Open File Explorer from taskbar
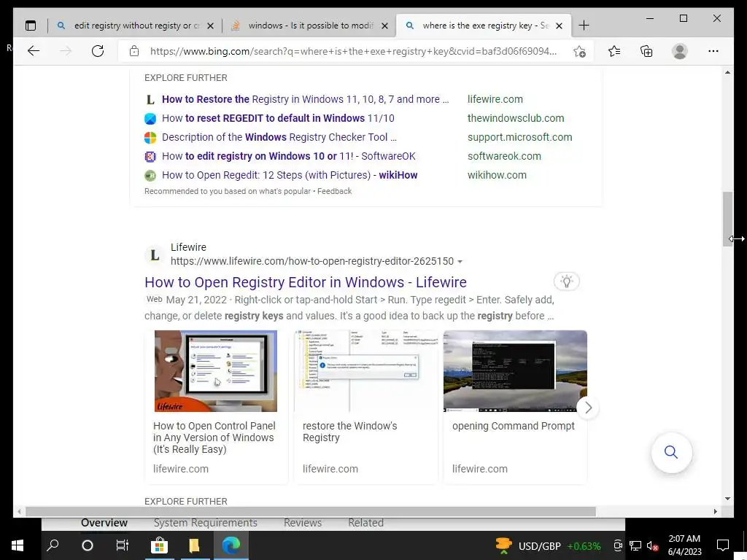Viewport: 747px width, 560px height. pos(194,545)
